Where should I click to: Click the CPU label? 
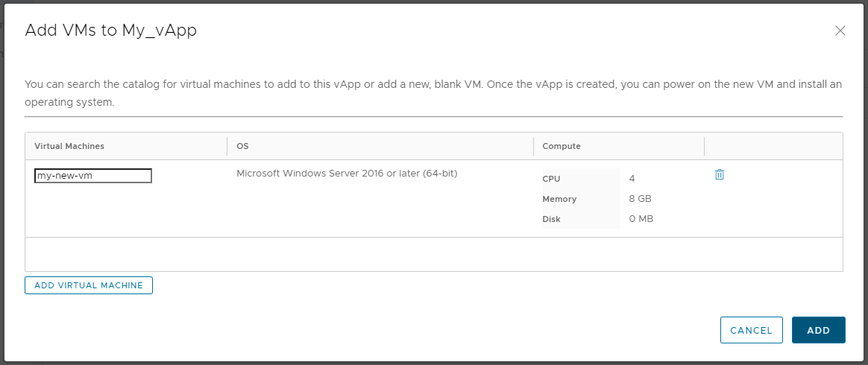(551, 179)
